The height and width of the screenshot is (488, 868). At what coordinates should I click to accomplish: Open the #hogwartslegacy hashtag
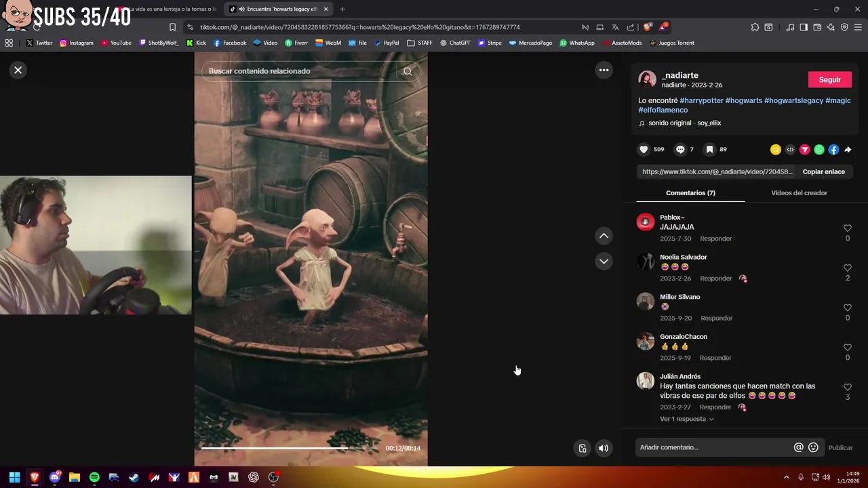point(793,100)
